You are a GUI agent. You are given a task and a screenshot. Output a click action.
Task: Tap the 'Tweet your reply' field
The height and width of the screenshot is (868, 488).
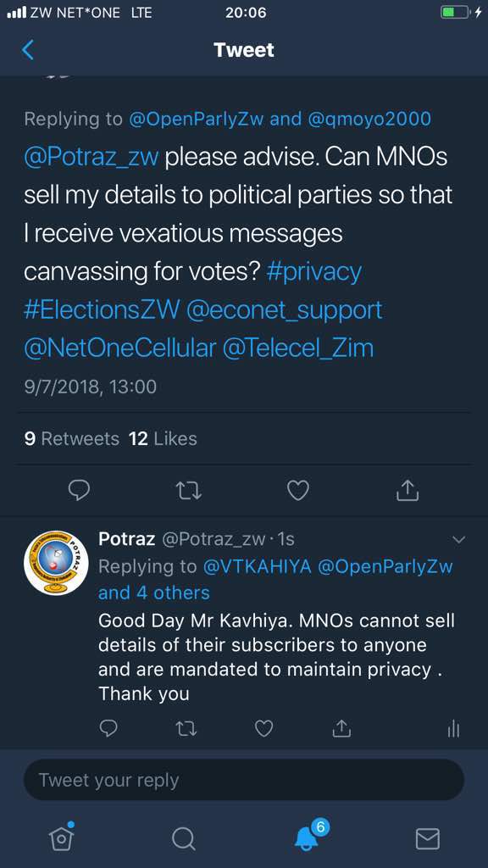click(244, 780)
